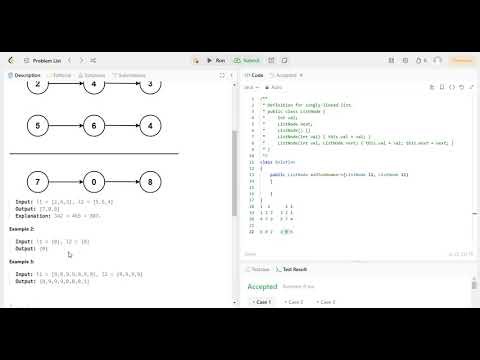This screenshot has width=480, height=360.
Task: Select the Case 1 result
Action: click(x=262, y=302)
